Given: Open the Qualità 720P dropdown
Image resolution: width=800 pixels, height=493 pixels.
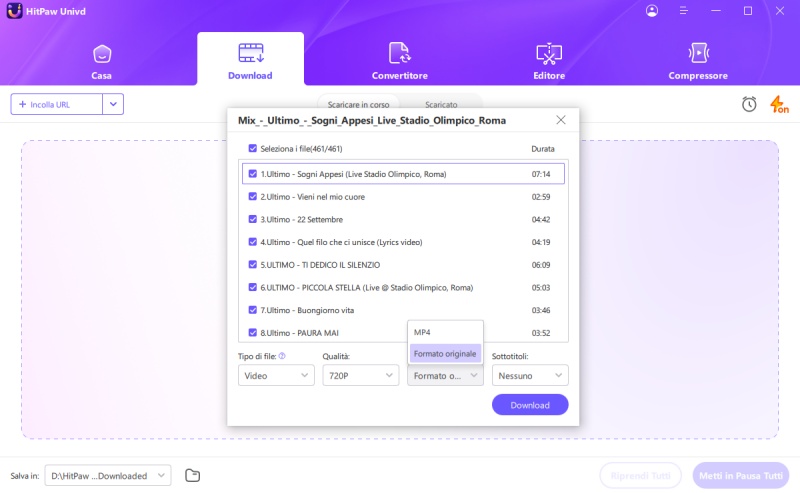Looking at the screenshot, I should pos(361,376).
